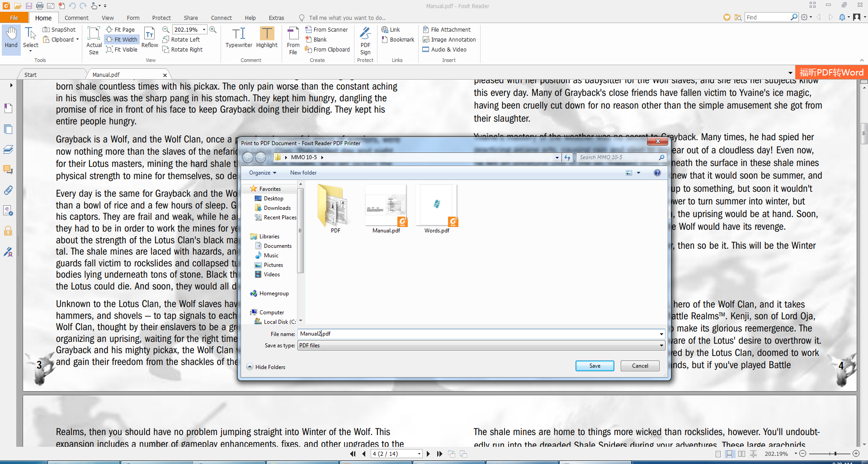Viewport: 868px width, 464px height.
Task: Click the Save button in the dialog
Action: click(594, 365)
